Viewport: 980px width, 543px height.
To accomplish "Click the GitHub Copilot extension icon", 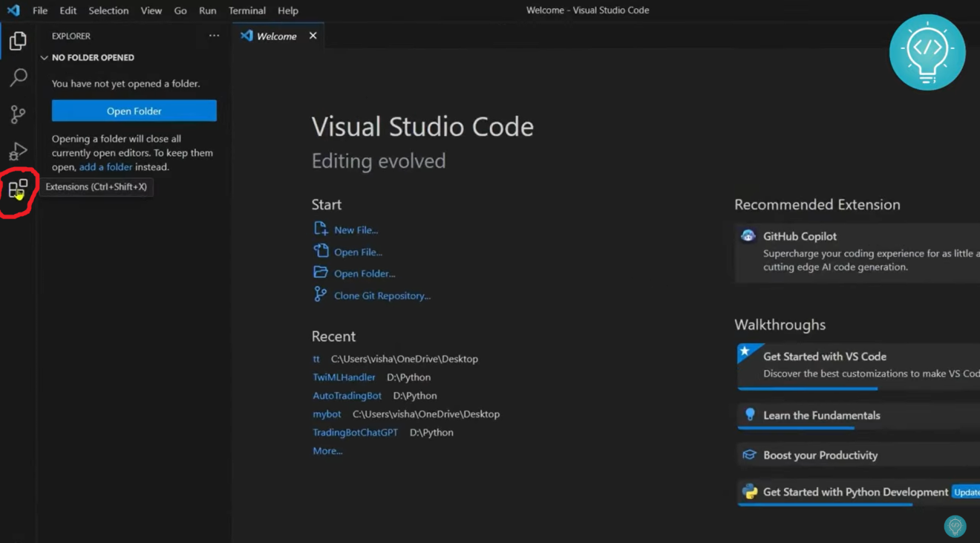I will (x=748, y=235).
